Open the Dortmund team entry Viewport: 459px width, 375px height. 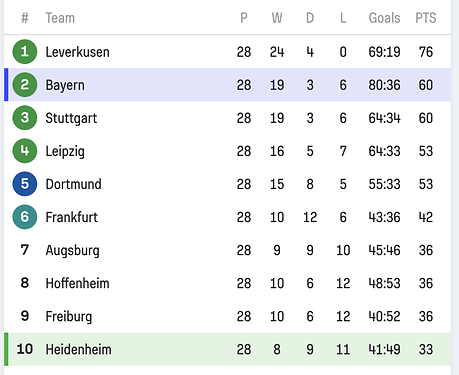(74, 184)
